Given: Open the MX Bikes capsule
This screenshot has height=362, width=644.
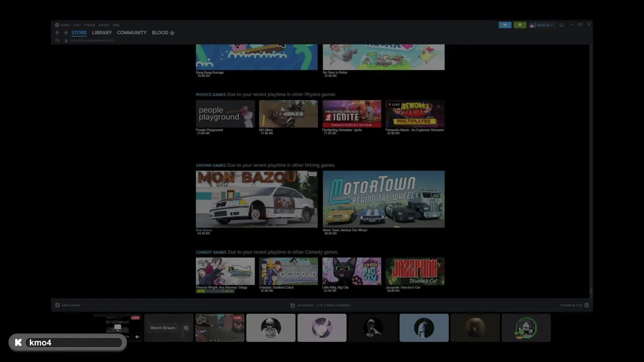Looking at the screenshot, I should pyautogui.click(x=288, y=114).
